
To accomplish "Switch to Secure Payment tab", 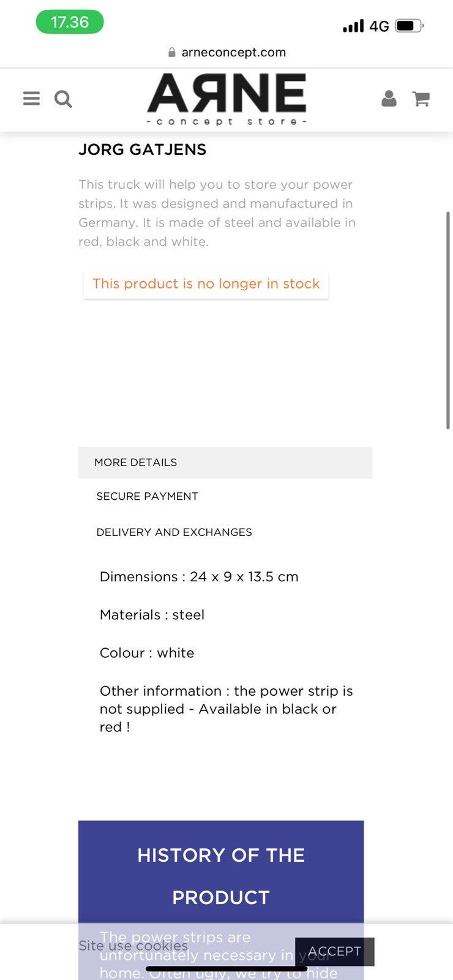I will pyautogui.click(x=147, y=496).
